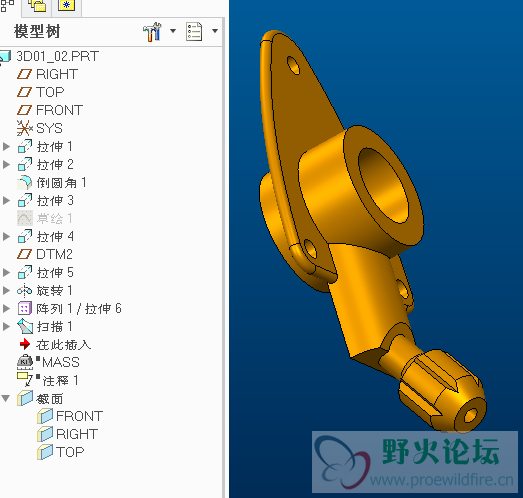523x498 pixels.
Task: Select the 在此插入 insert marker label
Action: pos(63,345)
